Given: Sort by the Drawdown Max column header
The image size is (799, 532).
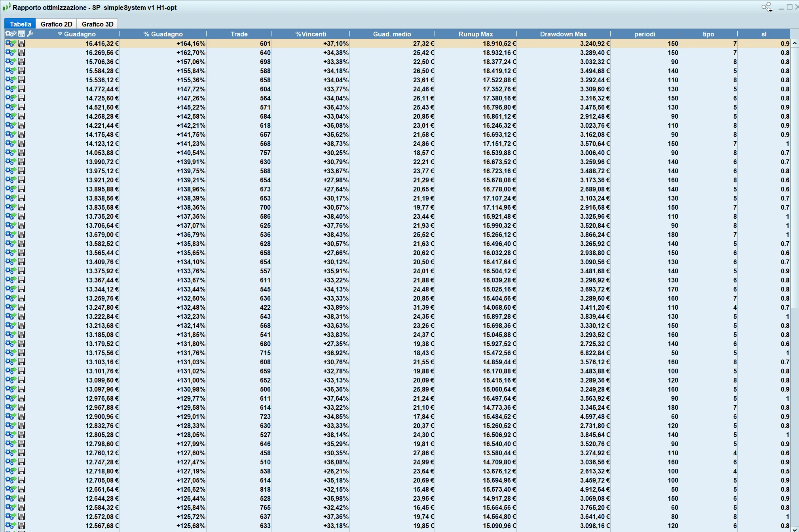Looking at the screenshot, I should [563, 34].
